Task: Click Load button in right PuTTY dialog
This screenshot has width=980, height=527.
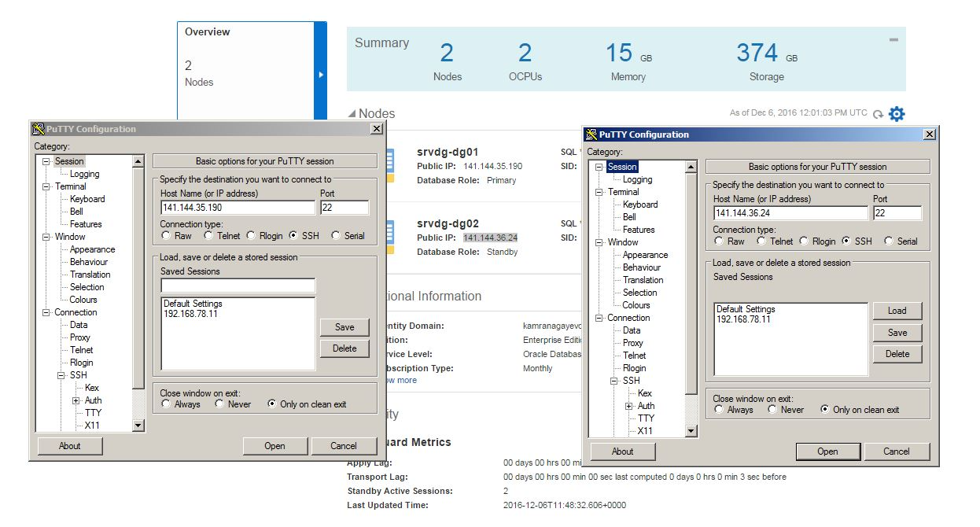Action: (x=897, y=311)
